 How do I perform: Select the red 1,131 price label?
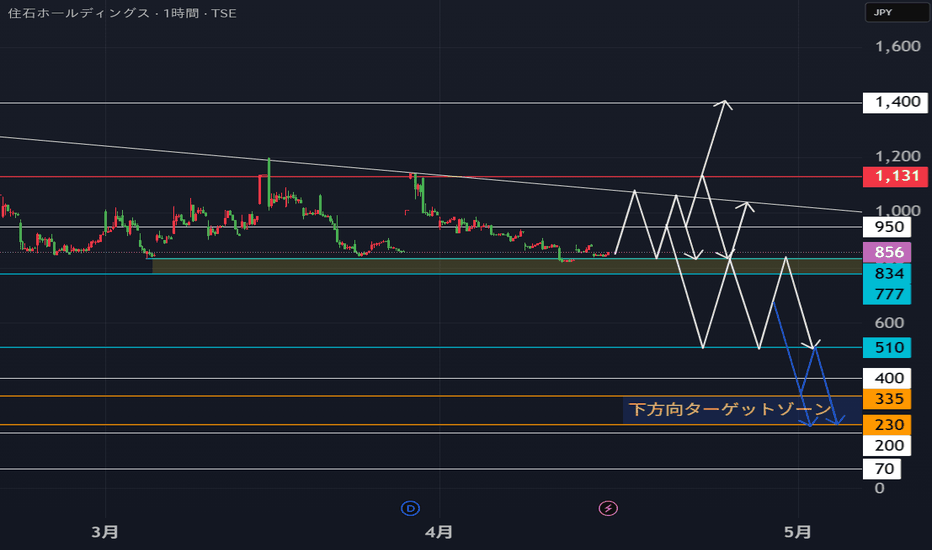coord(895,177)
